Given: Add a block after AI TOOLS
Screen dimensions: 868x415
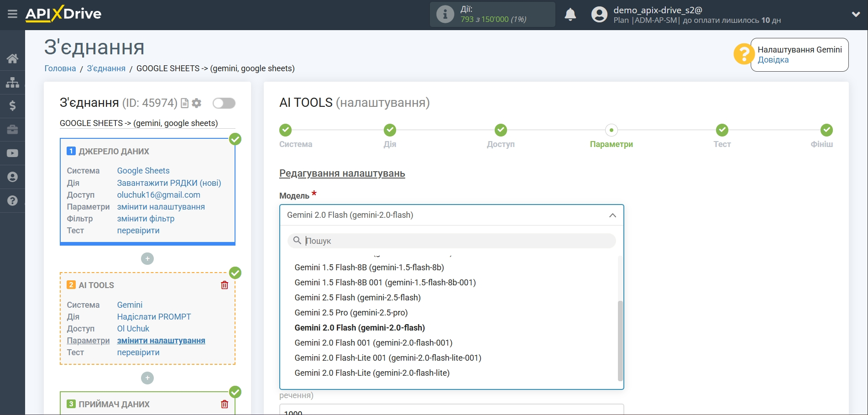Looking at the screenshot, I should (147, 378).
